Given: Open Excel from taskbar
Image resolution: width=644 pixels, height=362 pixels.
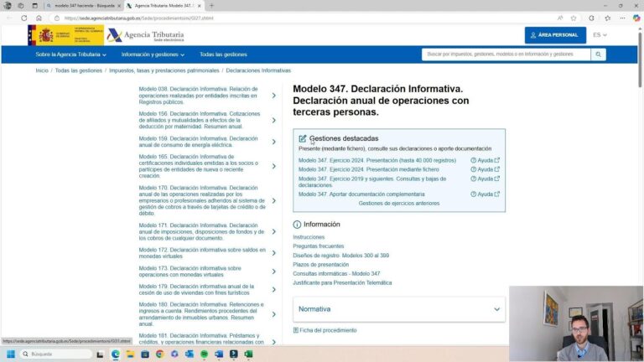Looking at the screenshot, I should tap(248, 354).
